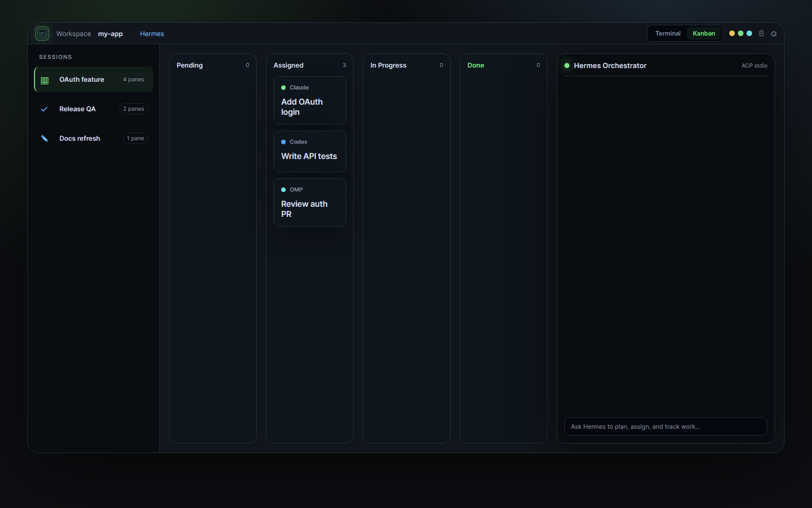Click the Hermes Orchestrator title

coord(610,66)
